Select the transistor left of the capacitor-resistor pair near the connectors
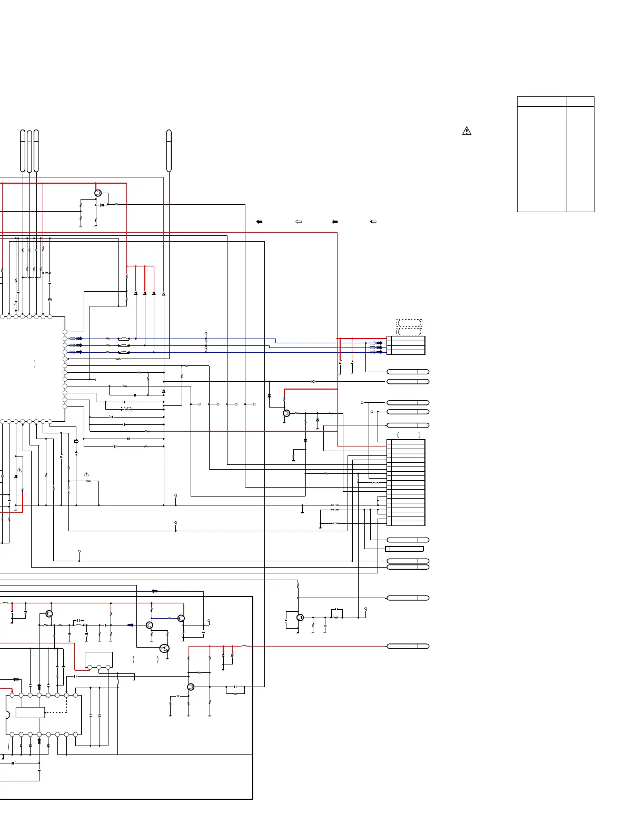Image resolution: width=644 pixels, height=834 pixels. (300, 618)
